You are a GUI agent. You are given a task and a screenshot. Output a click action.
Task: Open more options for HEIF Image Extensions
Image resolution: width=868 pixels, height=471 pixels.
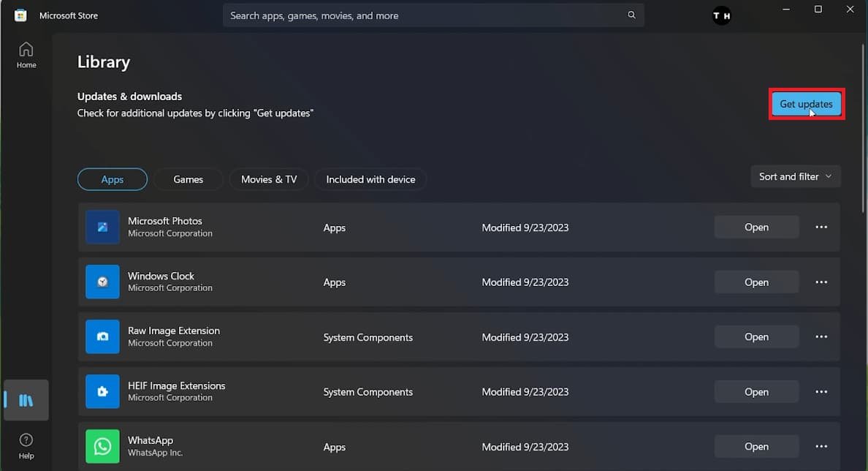821,392
